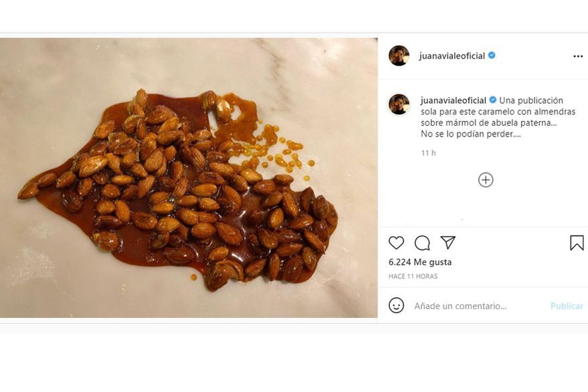Viewport: 588px width, 392px height.
Task: Click the "HACE 11 HORAS" post date
Action: (x=413, y=276)
